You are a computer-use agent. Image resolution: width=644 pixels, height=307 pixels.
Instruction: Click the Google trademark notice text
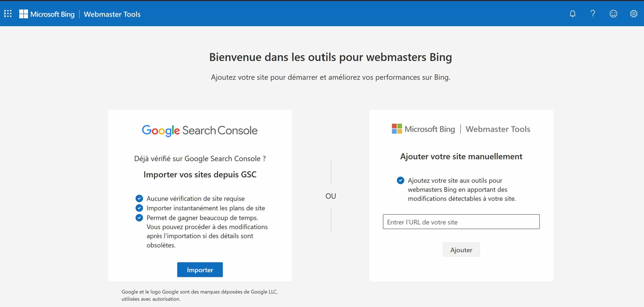(199, 295)
